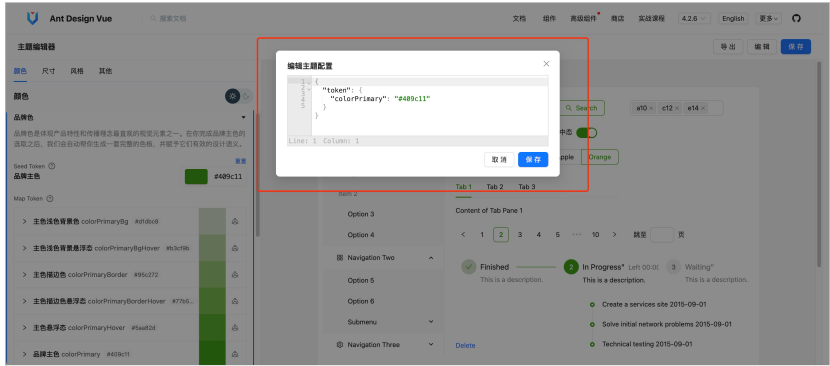830x366 pixels.
Task: Collapse the 品牌色 section caret
Action: click(x=243, y=117)
